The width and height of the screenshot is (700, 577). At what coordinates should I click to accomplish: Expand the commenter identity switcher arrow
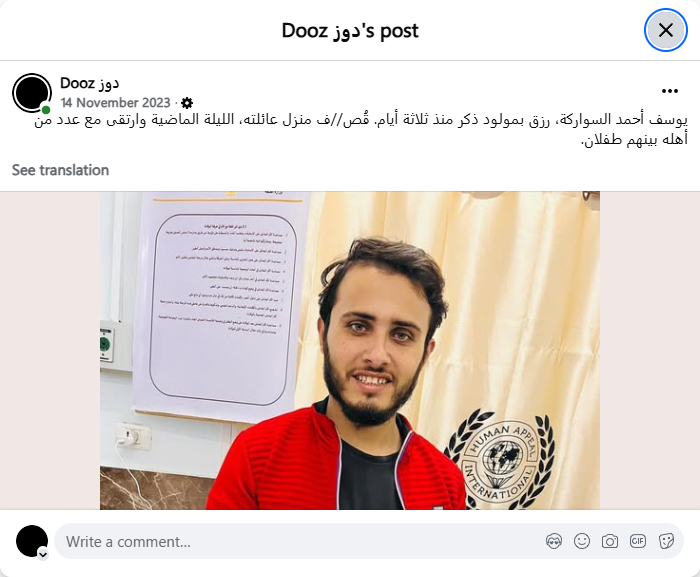click(43, 555)
